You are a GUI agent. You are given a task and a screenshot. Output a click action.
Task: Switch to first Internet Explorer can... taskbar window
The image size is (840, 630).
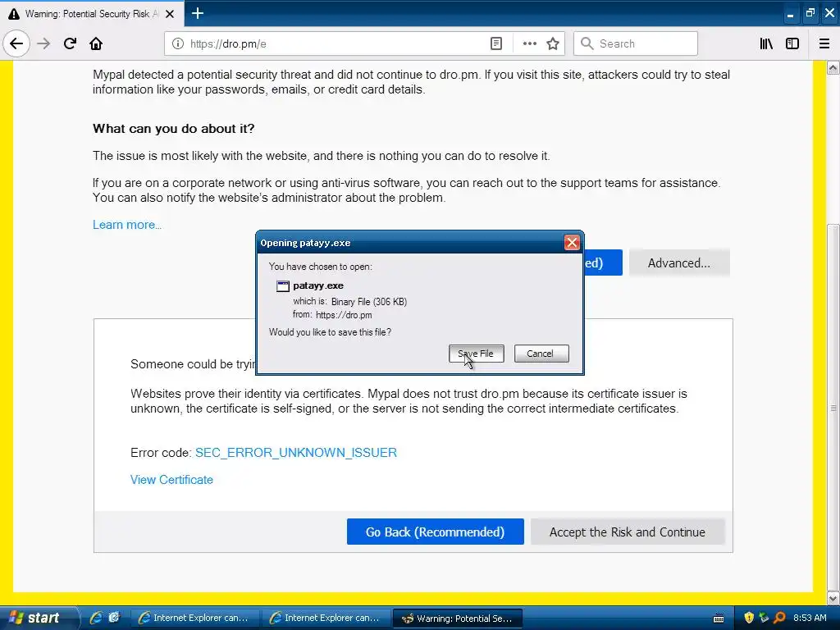point(195,618)
